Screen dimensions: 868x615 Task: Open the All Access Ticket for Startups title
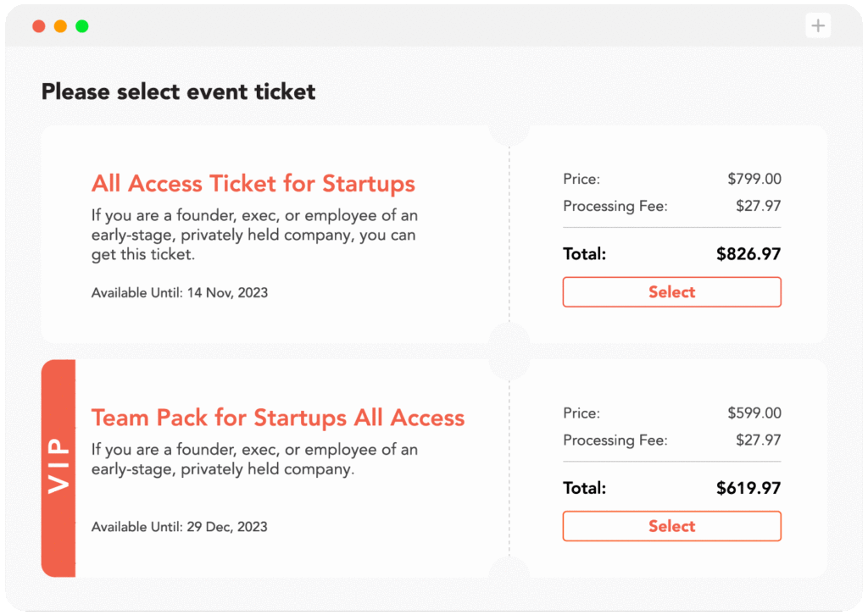tap(253, 183)
